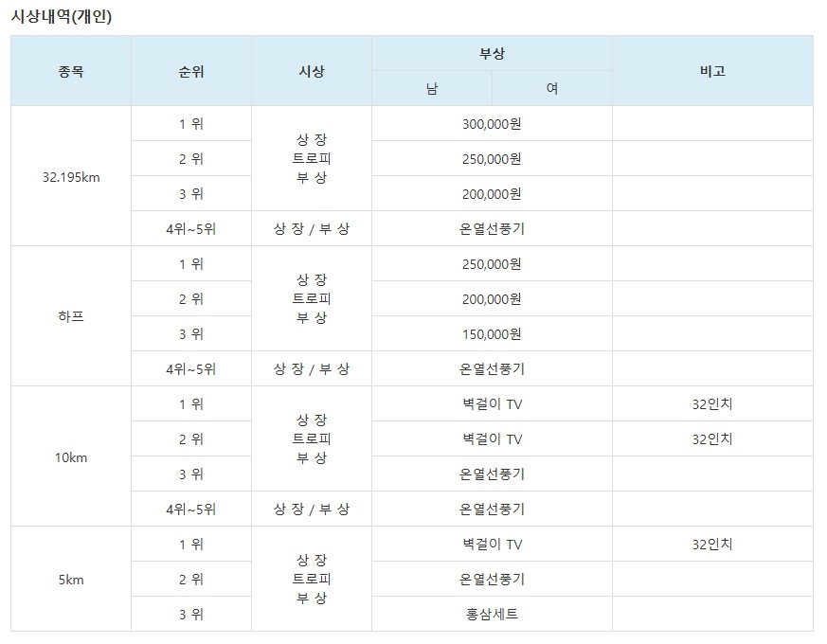This screenshot has width=827, height=644.
Task: Click the 홍삼세트 prize cell
Action: (x=492, y=614)
